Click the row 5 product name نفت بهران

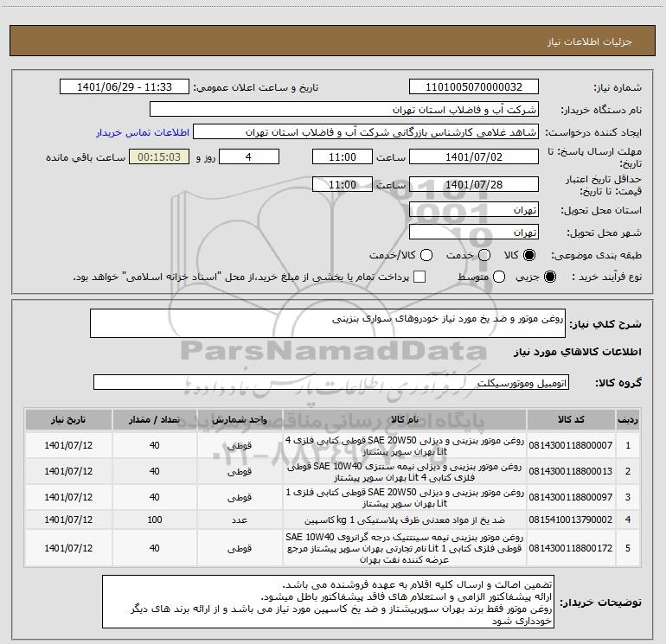(x=405, y=549)
